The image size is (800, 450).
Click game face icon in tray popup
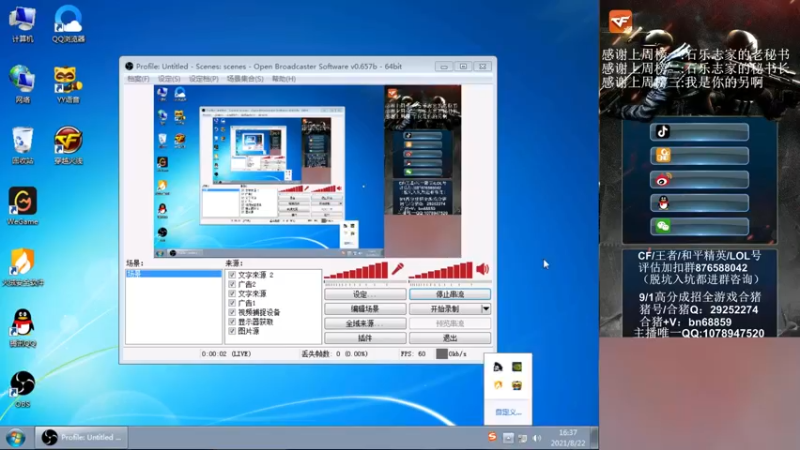point(517,385)
